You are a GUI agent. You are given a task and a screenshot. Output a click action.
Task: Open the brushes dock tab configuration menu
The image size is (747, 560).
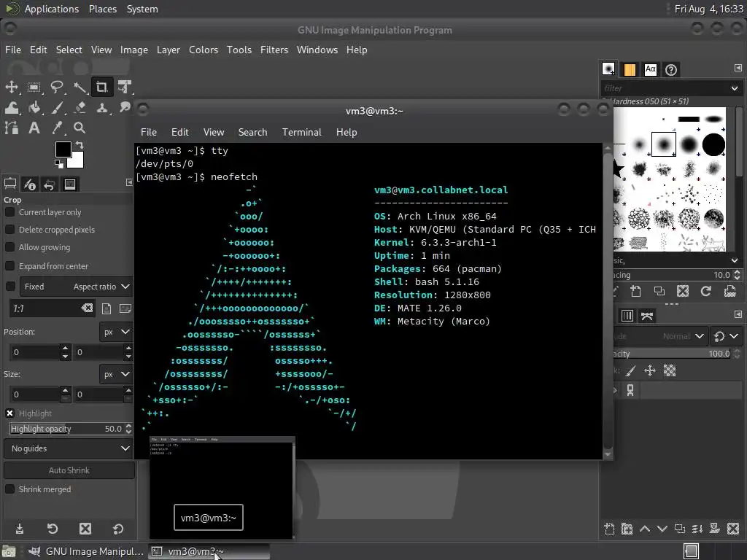coord(738,68)
